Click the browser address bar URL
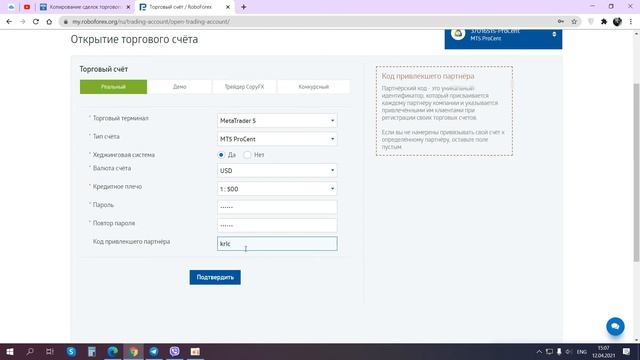This screenshot has width=640, height=360. point(151,22)
